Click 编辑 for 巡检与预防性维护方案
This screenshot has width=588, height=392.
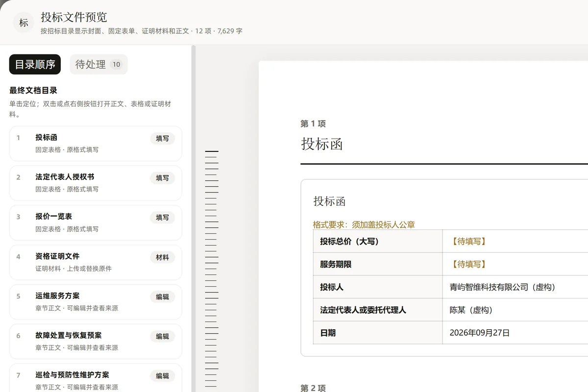click(162, 376)
